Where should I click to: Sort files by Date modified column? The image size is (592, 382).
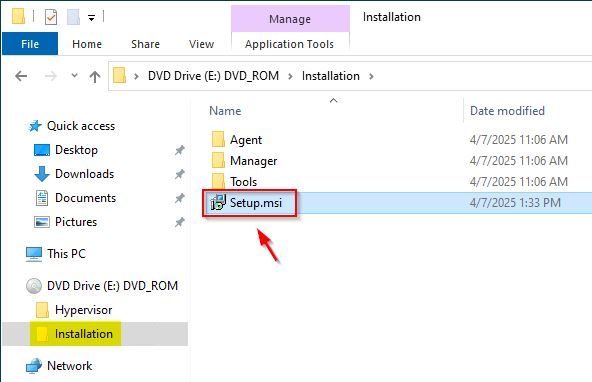pos(507,111)
